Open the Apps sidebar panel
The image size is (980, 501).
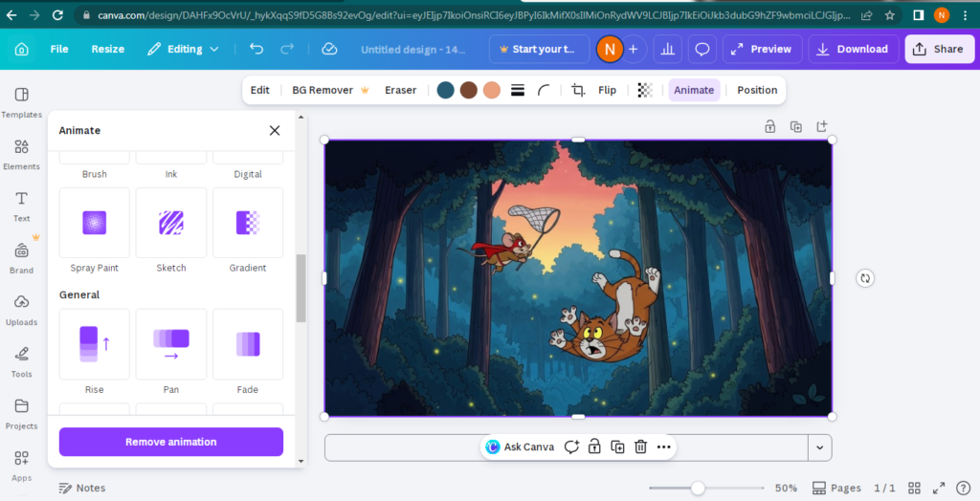[x=21, y=466]
